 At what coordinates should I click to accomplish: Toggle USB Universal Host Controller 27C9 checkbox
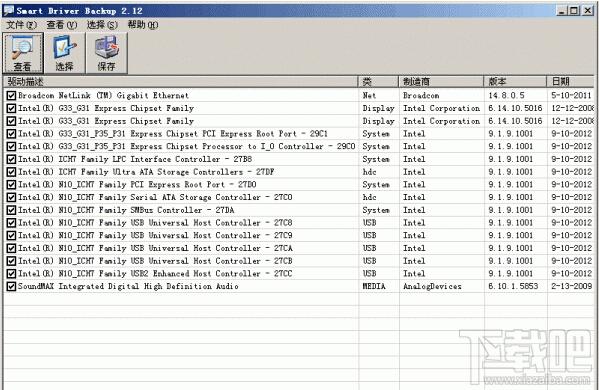pyautogui.click(x=11, y=235)
